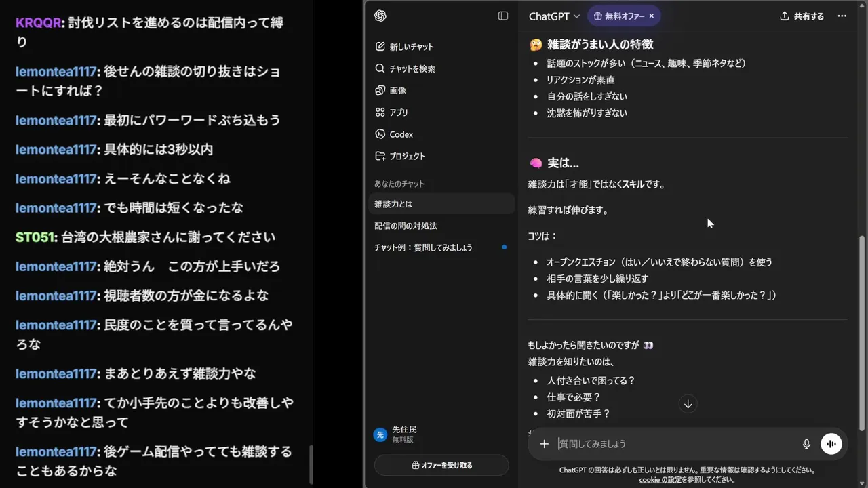Open the 先住民 profile menu
Screen dimensions: 868x488
pyautogui.click(x=441, y=434)
